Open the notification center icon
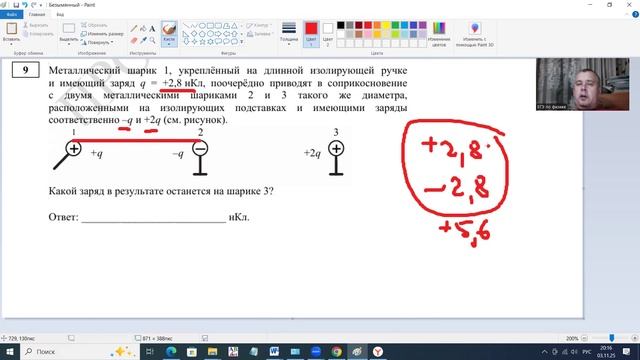The height and width of the screenshot is (360, 640). [627, 351]
